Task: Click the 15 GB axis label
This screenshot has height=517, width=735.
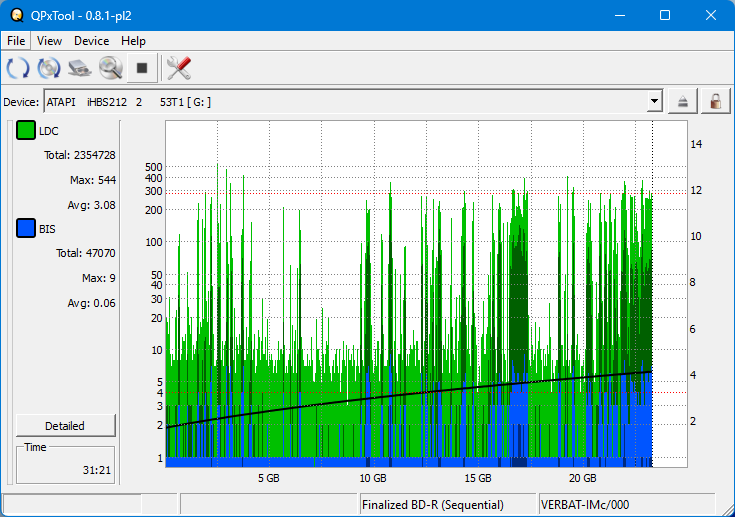Action: (478, 479)
